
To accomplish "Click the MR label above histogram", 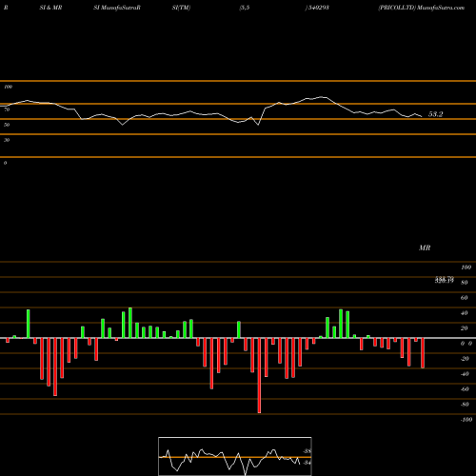I will 425,248.
